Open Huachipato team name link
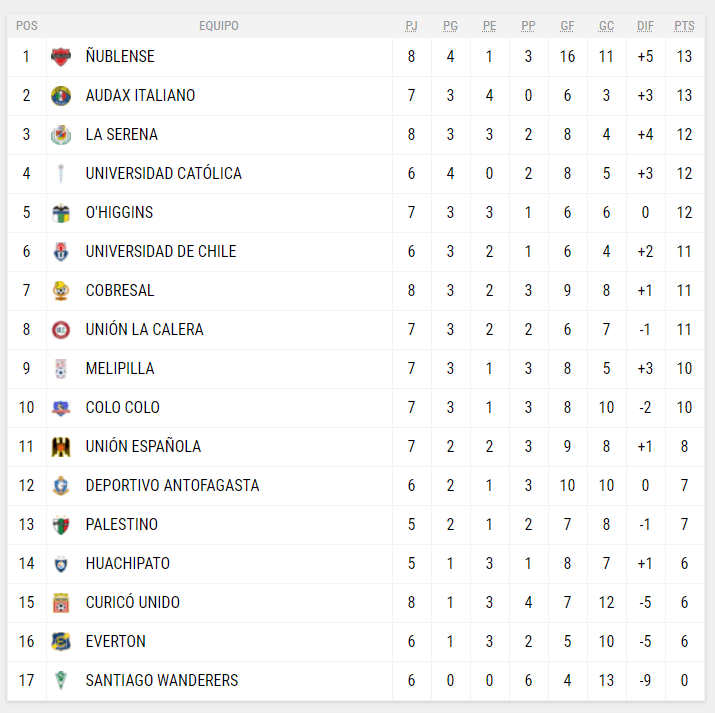715x713 pixels. pos(127,564)
